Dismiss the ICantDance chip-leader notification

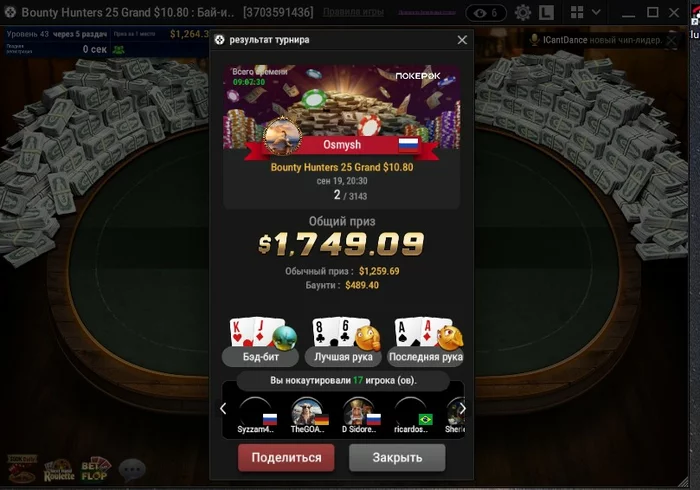point(671,41)
